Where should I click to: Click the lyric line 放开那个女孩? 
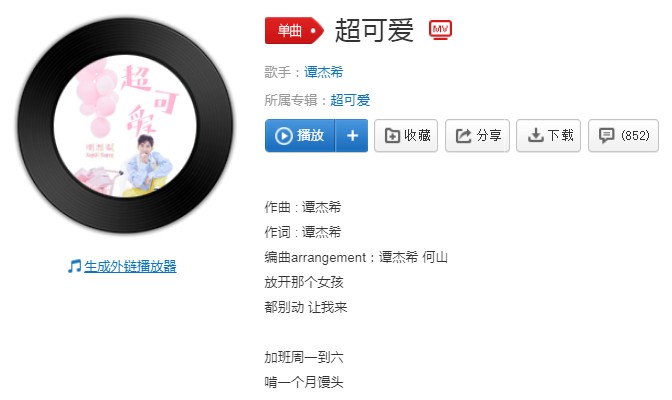(x=304, y=282)
